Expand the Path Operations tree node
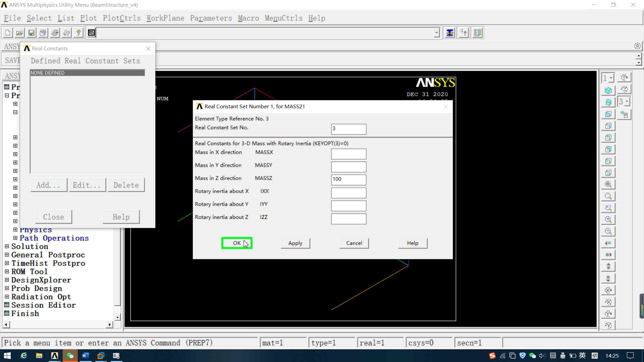The width and height of the screenshot is (644, 362). (15, 238)
